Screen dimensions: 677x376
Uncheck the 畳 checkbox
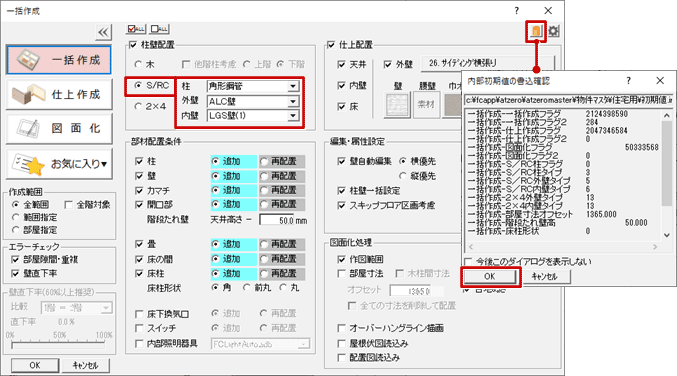[x=139, y=244]
